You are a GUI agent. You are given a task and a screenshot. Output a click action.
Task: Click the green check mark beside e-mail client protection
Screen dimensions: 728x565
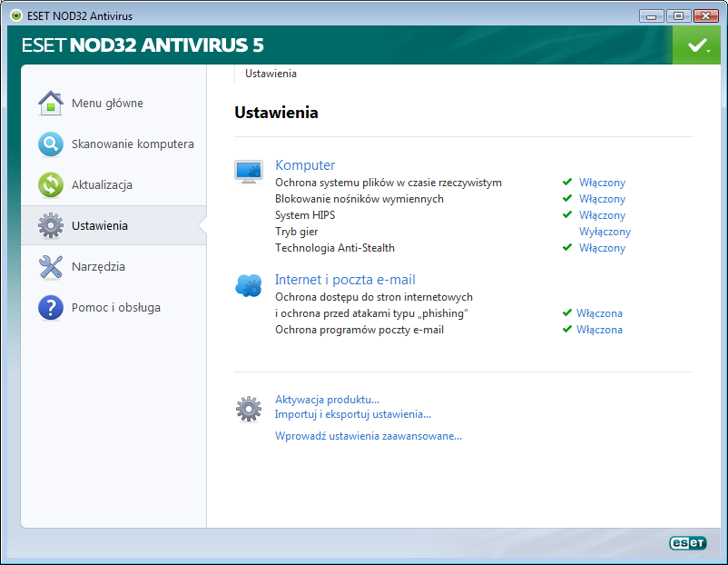pos(567,329)
